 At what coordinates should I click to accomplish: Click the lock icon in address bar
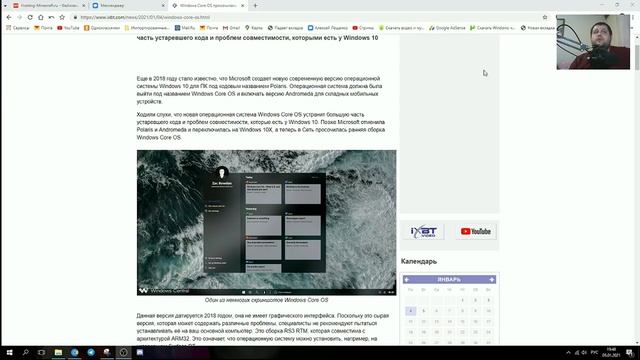pyautogui.click(x=75, y=17)
